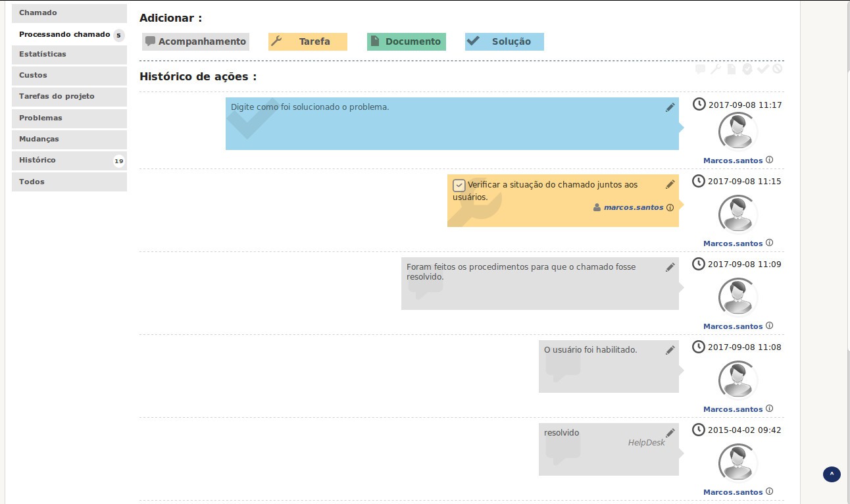The width and height of the screenshot is (850, 504).
Task: Click the green Documento button
Action: pyautogui.click(x=406, y=41)
